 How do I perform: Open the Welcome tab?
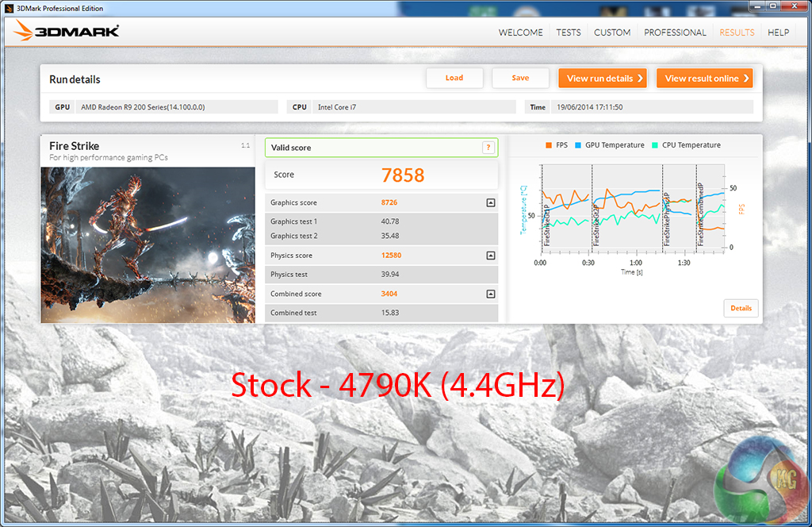(520, 32)
